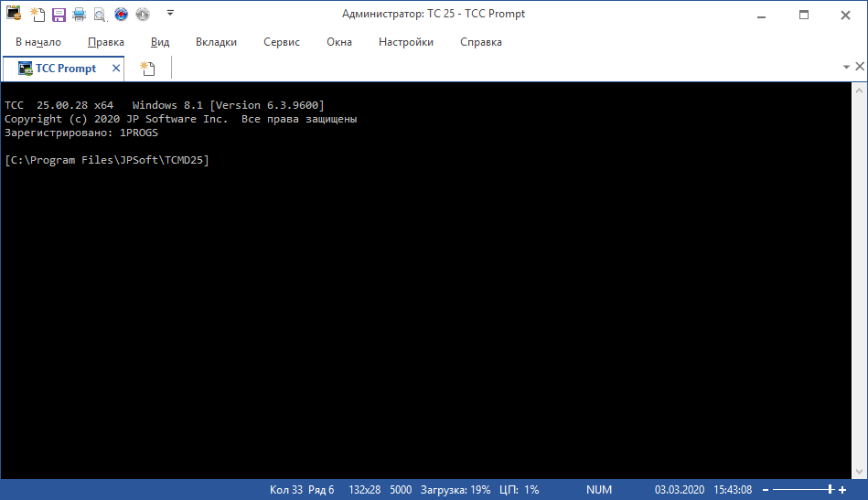Click the zoom out minus button
Viewport: 868px width, 500px height.
[x=766, y=490]
